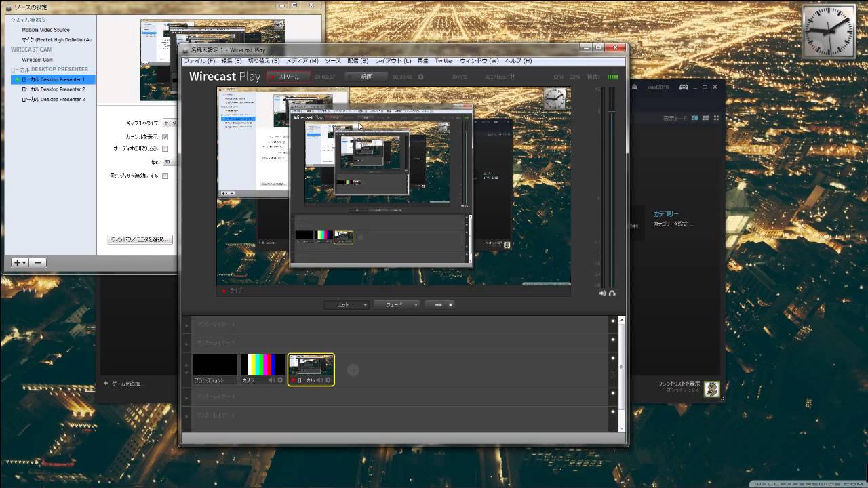Toggle the speaker mute icon under audio meter
This screenshot has height=488, width=868.
click(603, 293)
